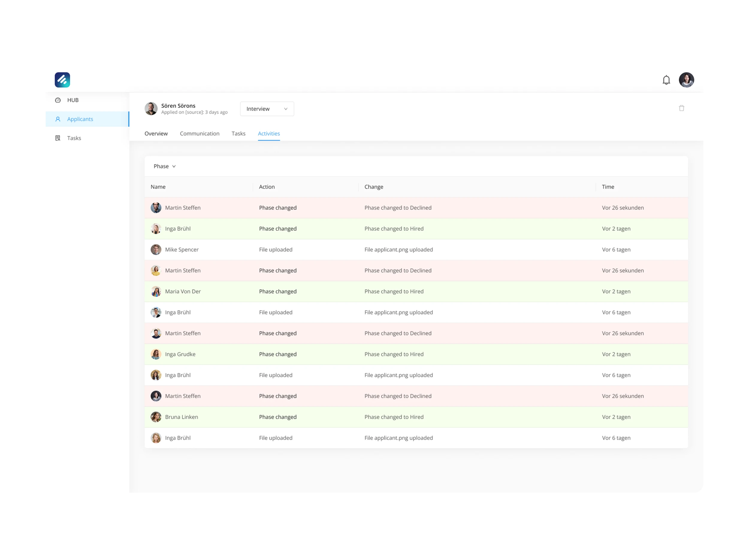Sort by the Time column header
Viewport: 749px width, 560px height.
(x=608, y=187)
